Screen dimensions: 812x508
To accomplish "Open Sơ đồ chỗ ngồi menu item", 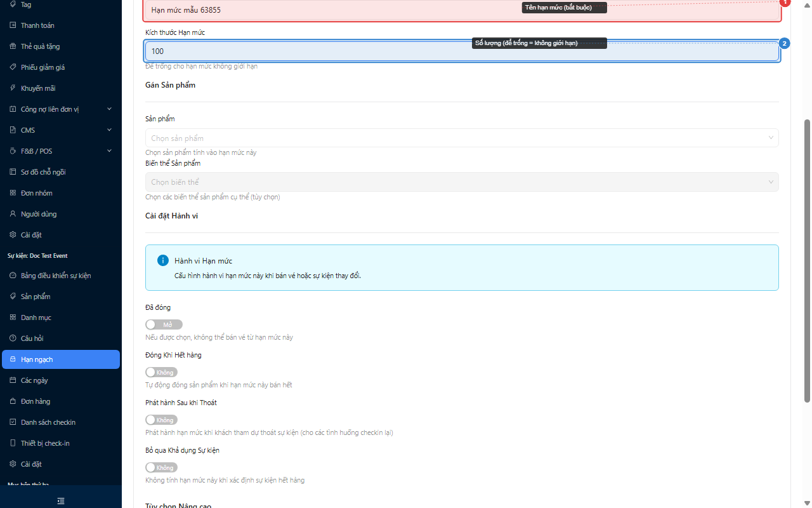I will click(x=61, y=172).
